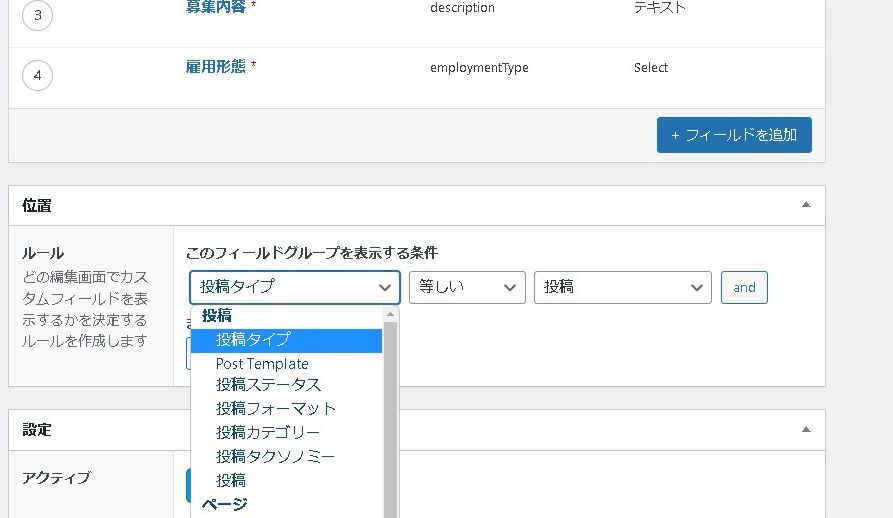Choose Post Template from the dropdown list

tap(262, 364)
